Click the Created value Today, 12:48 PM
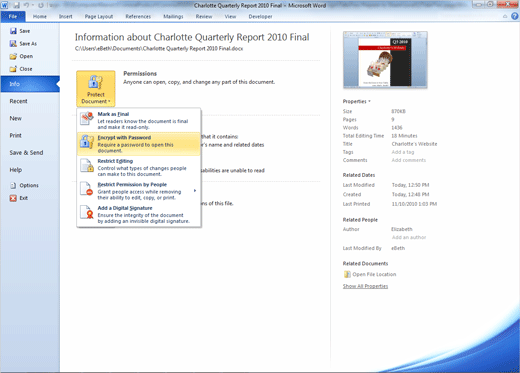 [410, 194]
